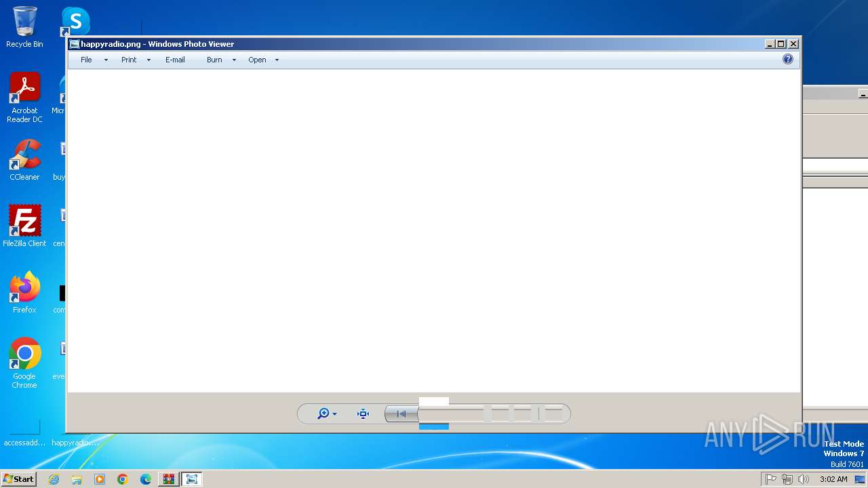This screenshot has width=868, height=488.
Task: Close the Photo Viewer window
Action: point(793,44)
